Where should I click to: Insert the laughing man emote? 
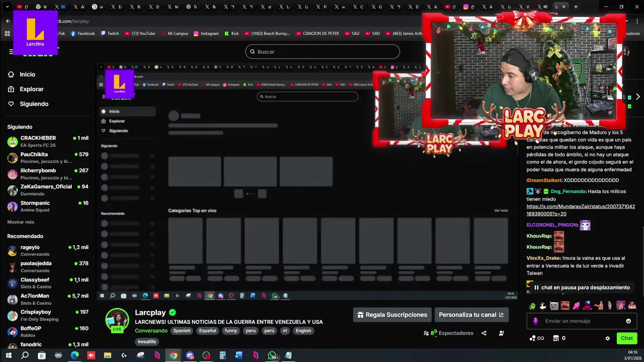565,306
